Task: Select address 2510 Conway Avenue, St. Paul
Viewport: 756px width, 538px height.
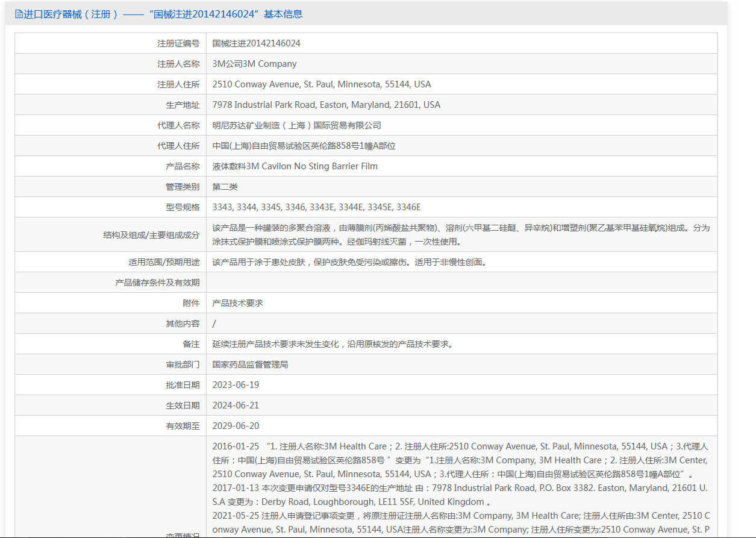Action: point(322,84)
